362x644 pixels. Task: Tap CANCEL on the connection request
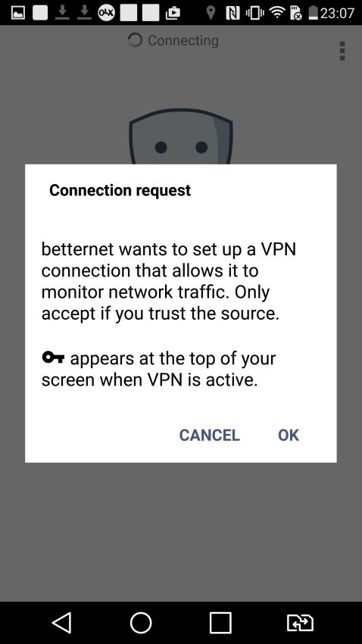[x=209, y=436]
